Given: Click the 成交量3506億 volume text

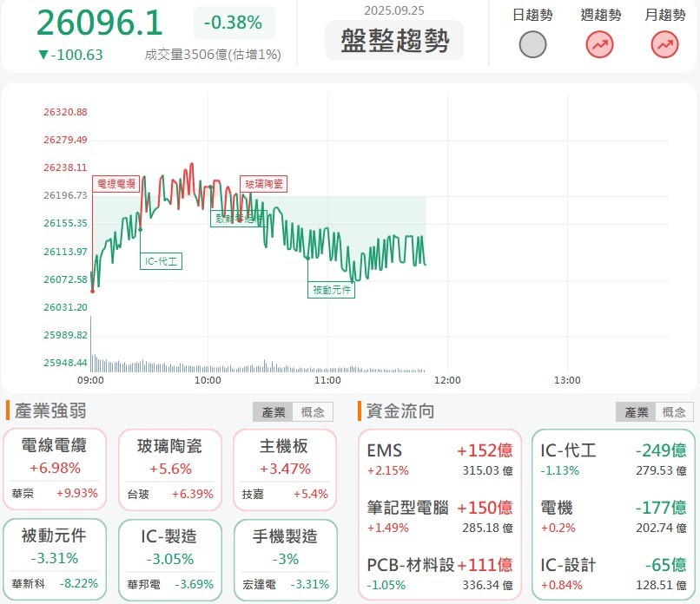Looking at the screenshot, I should coord(213,55).
